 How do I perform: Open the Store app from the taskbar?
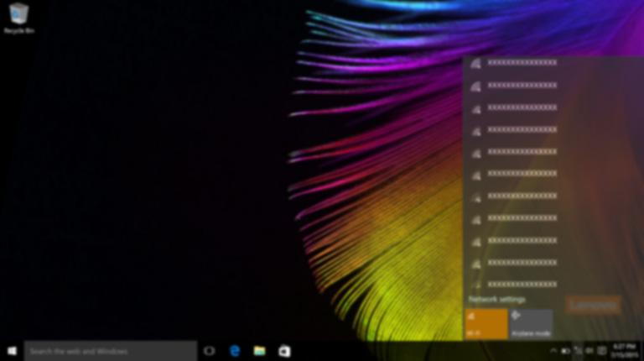pyautogui.click(x=284, y=351)
